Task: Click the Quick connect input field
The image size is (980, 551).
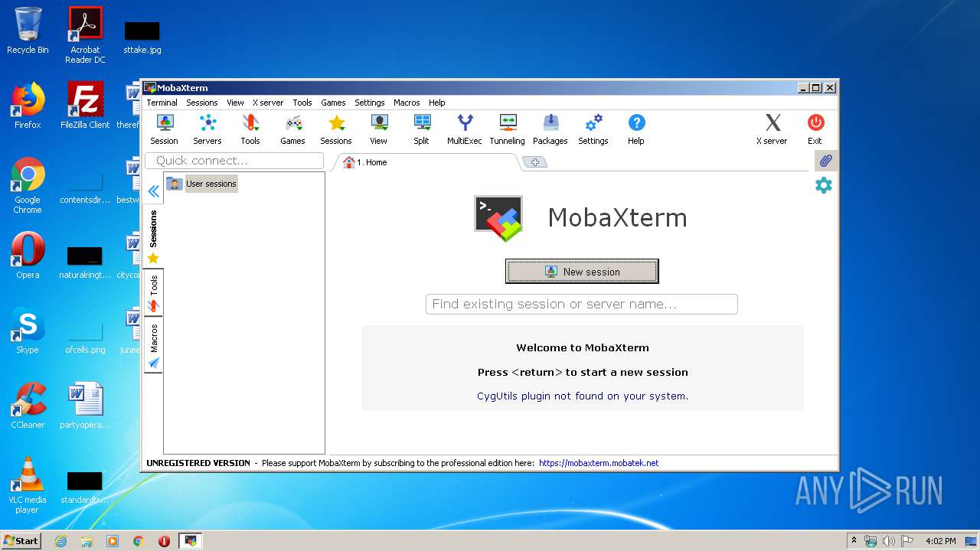Action: click(x=234, y=161)
